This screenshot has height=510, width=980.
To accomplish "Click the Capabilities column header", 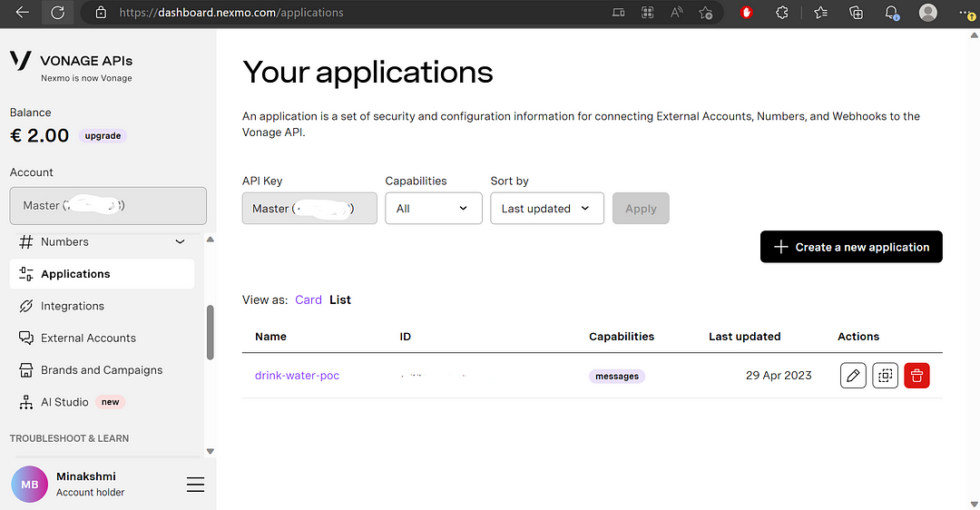I will (x=622, y=337).
